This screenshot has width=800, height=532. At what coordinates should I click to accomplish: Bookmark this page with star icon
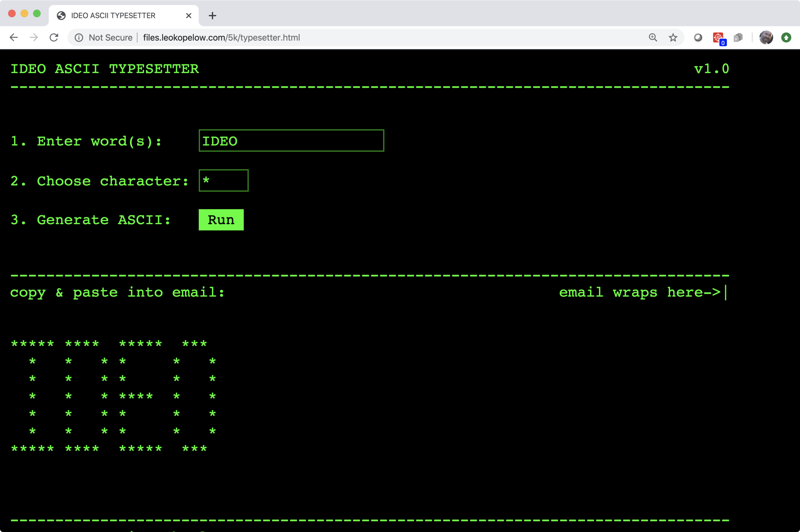[x=673, y=37]
